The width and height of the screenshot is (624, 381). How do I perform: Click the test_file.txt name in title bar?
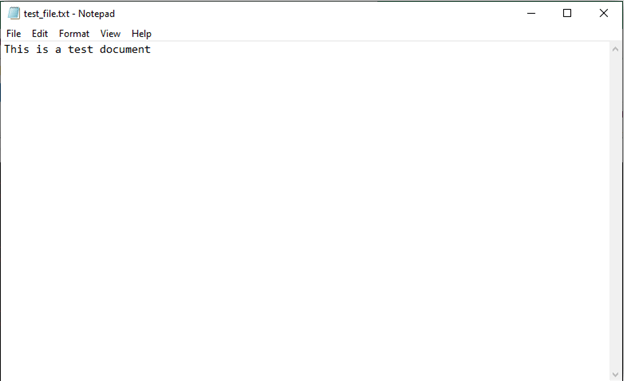tap(47, 14)
